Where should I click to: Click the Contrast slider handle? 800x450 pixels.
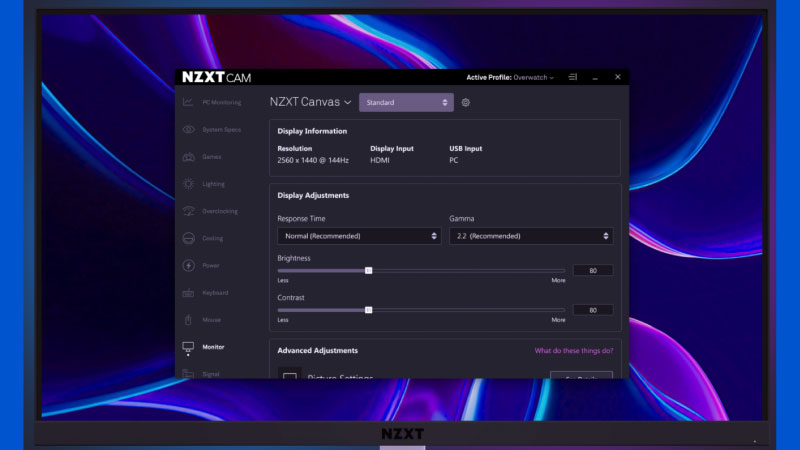click(368, 310)
